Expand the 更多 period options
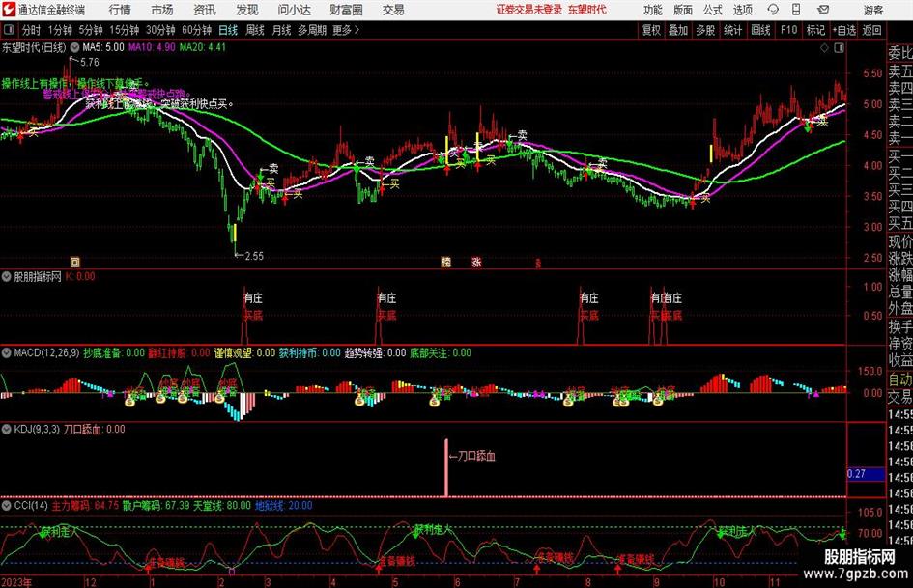 point(346,30)
